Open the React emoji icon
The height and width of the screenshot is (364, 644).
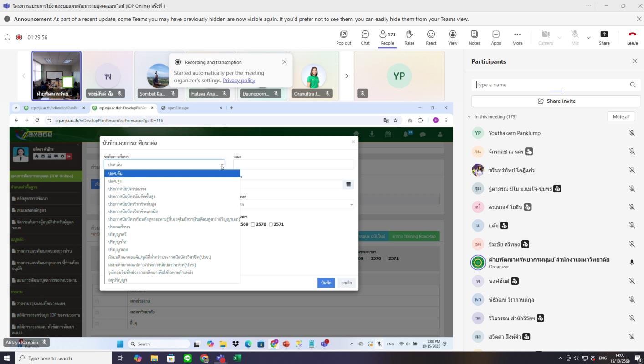pyautogui.click(x=431, y=37)
